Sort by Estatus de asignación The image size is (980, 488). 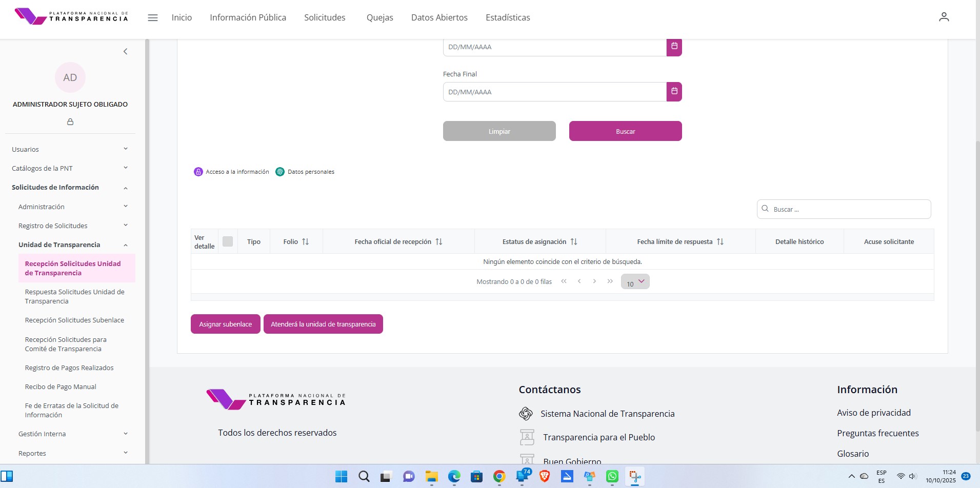coord(574,242)
